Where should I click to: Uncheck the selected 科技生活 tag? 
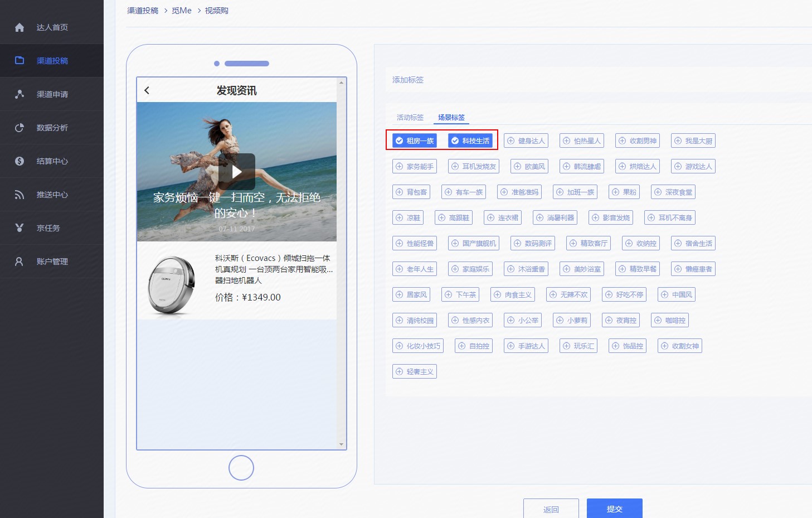click(x=470, y=141)
